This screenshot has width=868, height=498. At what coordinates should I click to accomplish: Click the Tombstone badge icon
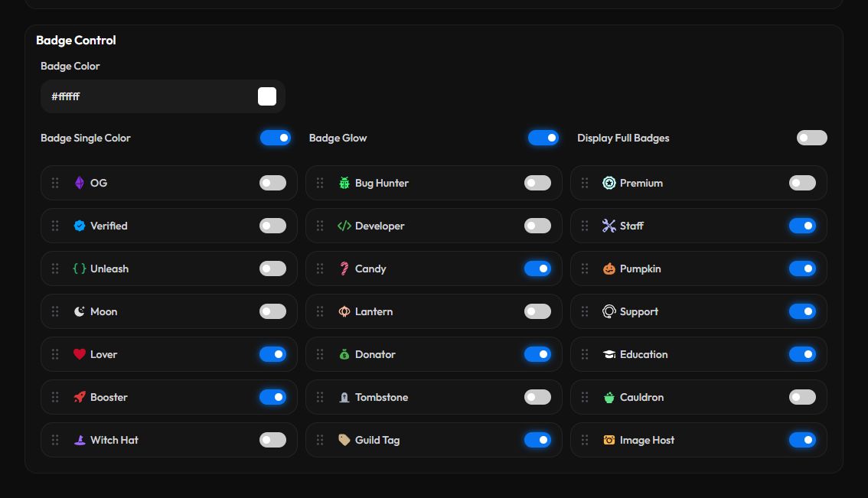click(344, 397)
